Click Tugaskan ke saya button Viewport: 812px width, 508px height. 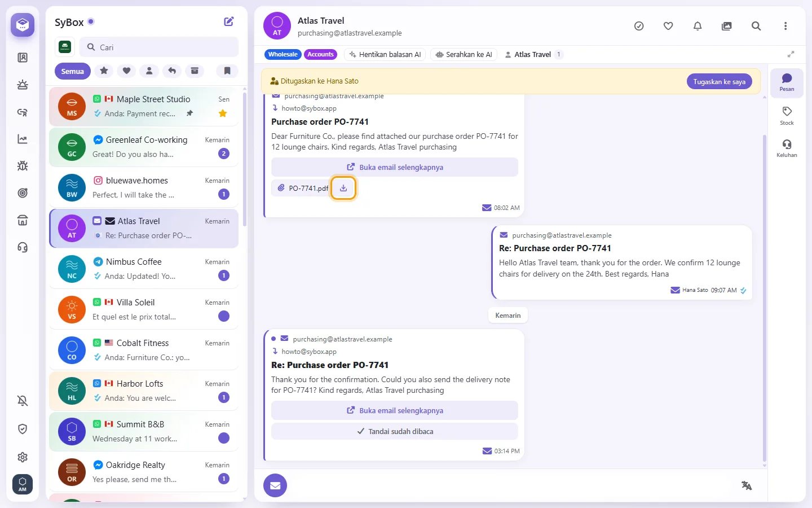(x=720, y=81)
